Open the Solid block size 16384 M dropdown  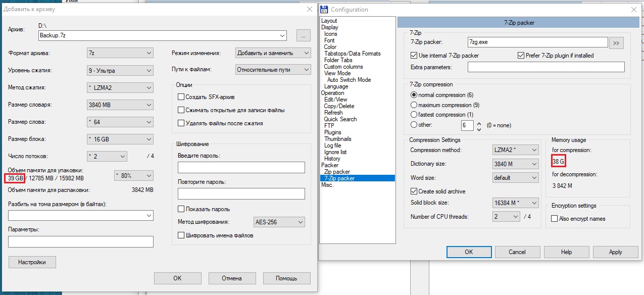[x=516, y=203]
